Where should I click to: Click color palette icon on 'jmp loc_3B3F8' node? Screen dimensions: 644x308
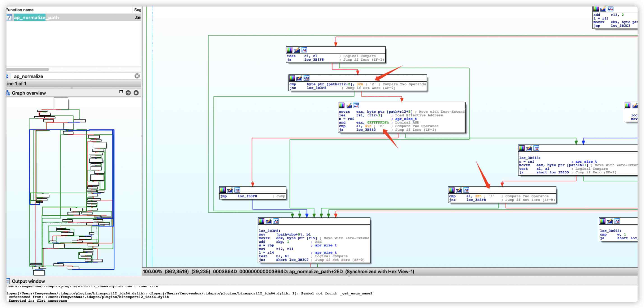(x=222, y=190)
